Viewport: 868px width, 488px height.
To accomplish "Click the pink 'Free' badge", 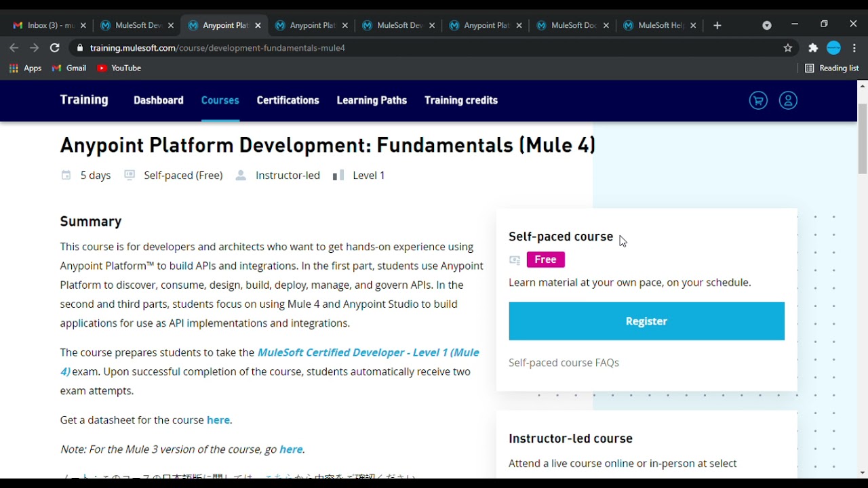I will tap(545, 260).
